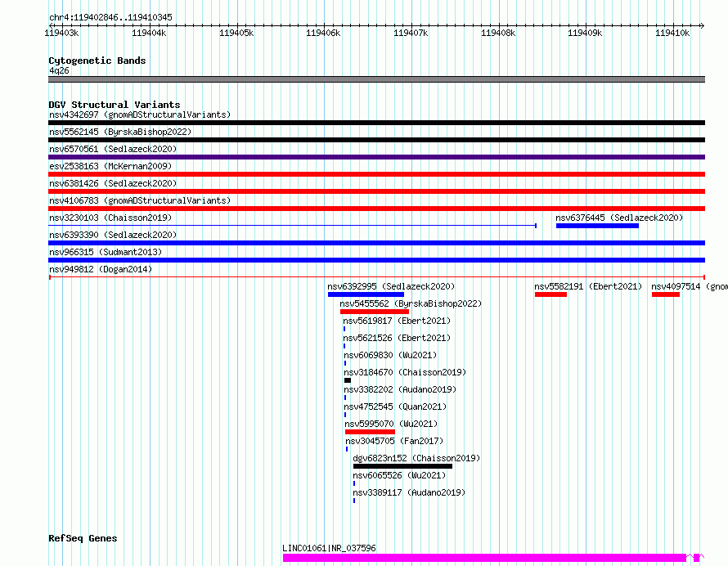This screenshot has width=728, height=566.
Task: Open the purple nsv6570561 variant bar
Action: coord(376,157)
